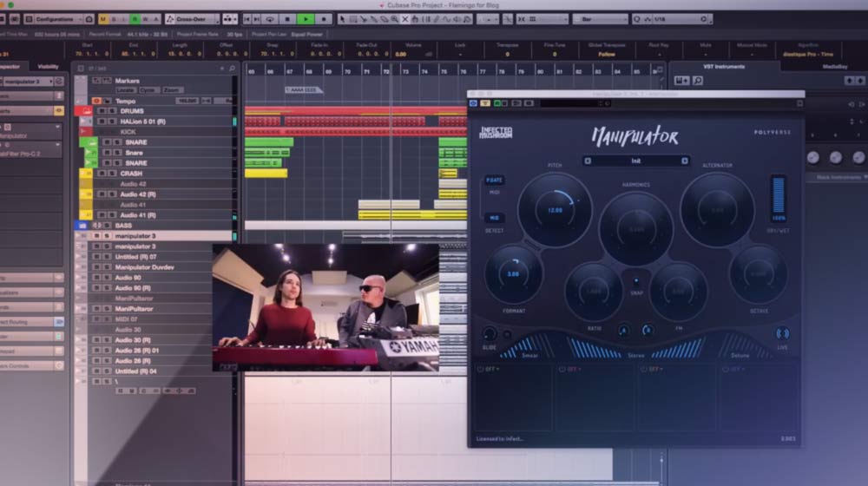The width and height of the screenshot is (868, 486).
Task: Open the Visibility tab
Action: pyautogui.click(x=49, y=66)
